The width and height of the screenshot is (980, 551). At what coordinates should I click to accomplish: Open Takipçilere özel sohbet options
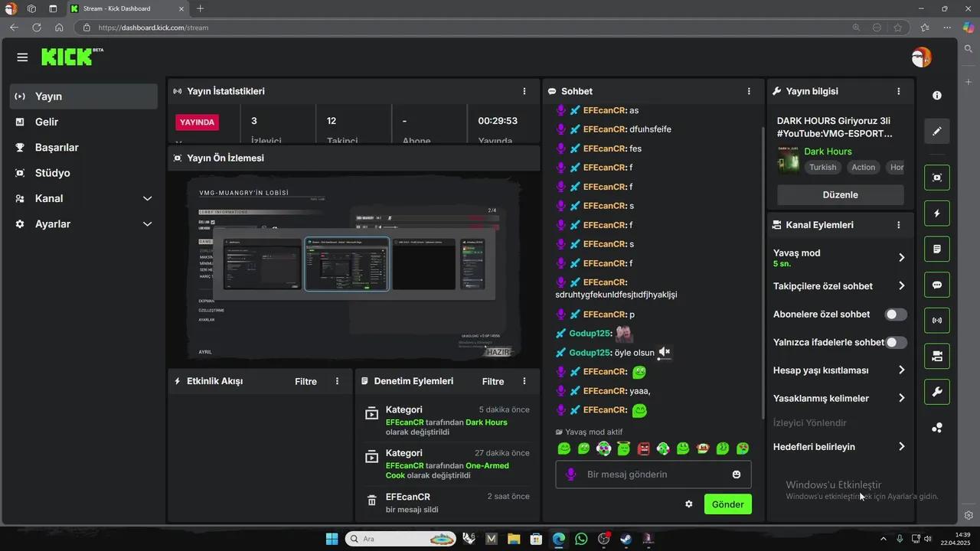[x=840, y=286]
